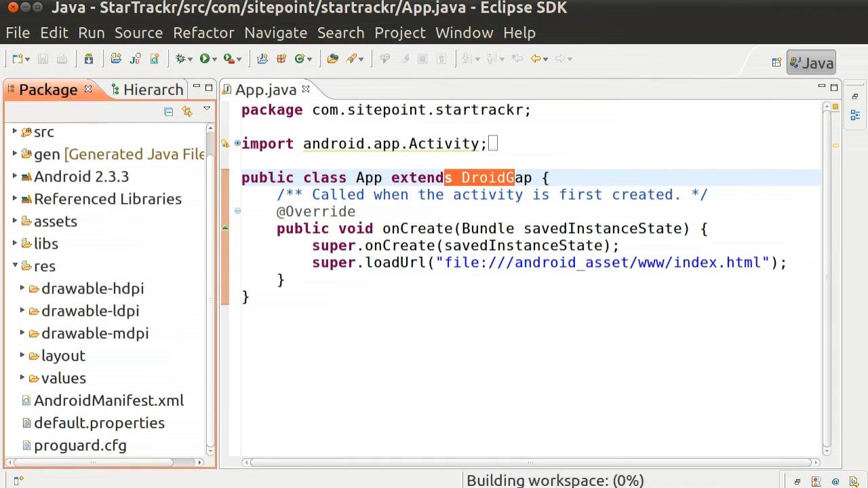868x488 pixels.
Task: Click the fast view icon at bottom-left status bar
Action: 18,481
